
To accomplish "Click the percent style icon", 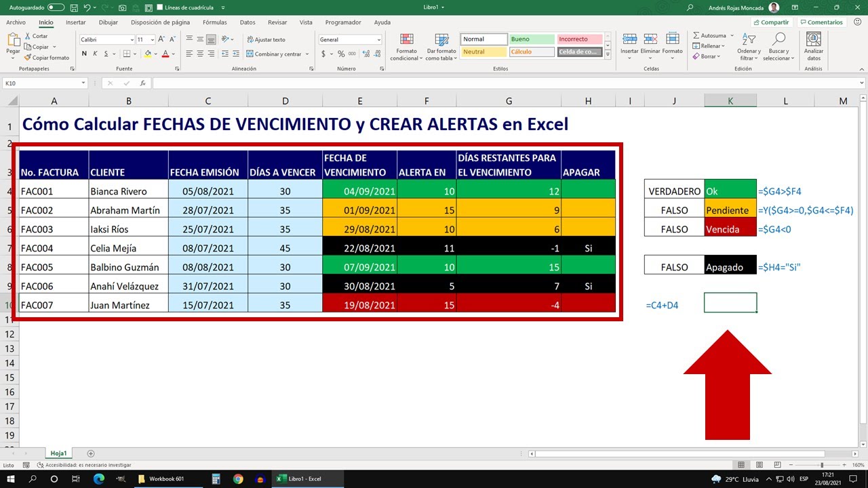I will [341, 54].
